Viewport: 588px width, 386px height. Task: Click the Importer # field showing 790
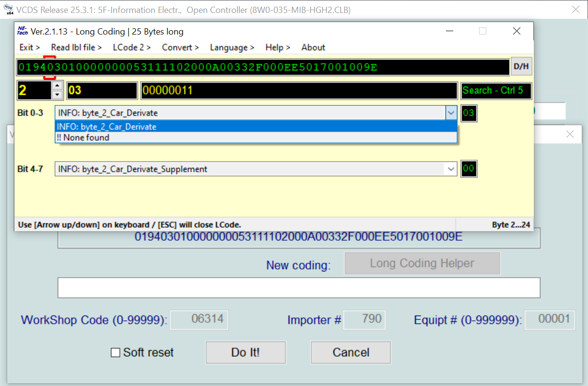pyautogui.click(x=365, y=320)
